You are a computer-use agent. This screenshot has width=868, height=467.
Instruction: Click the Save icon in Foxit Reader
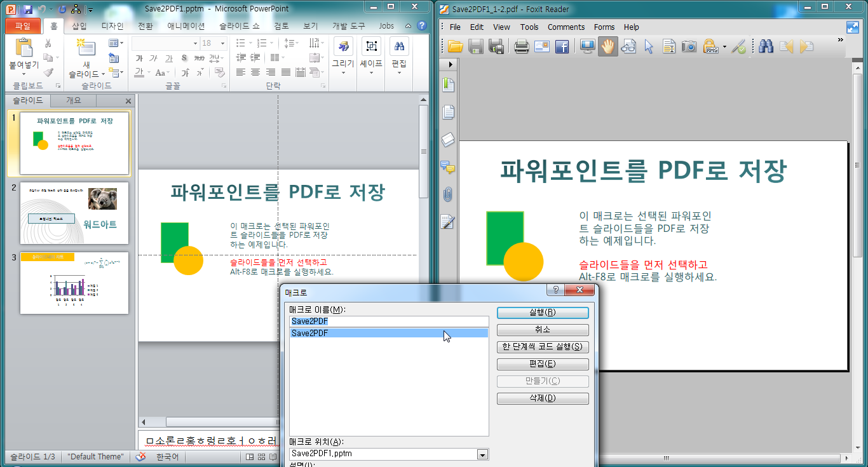476,46
